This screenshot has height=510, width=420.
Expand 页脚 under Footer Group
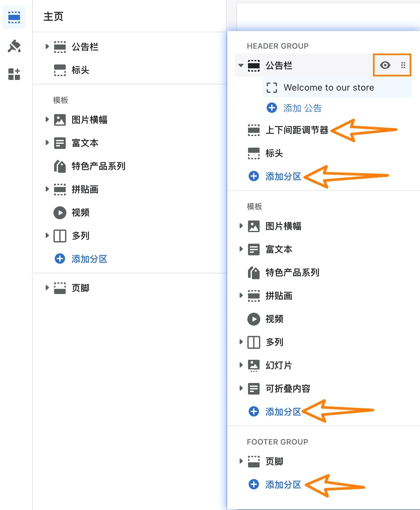(x=241, y=461)
